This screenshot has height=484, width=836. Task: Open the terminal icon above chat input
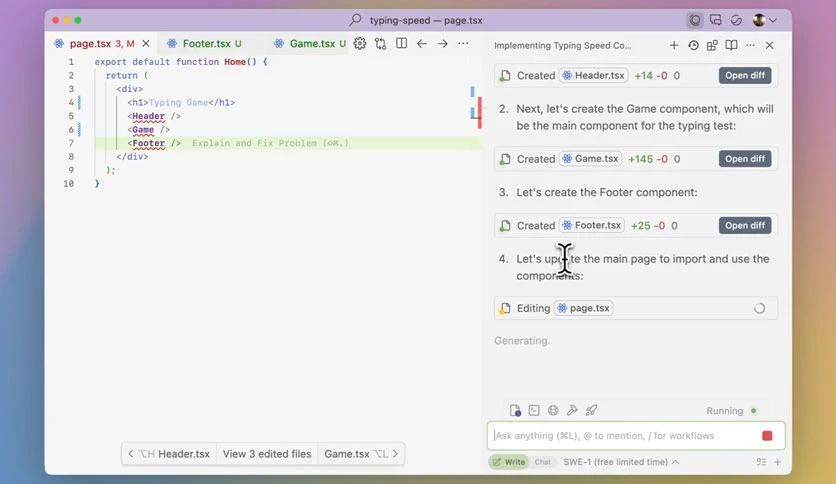coord(534,410)
